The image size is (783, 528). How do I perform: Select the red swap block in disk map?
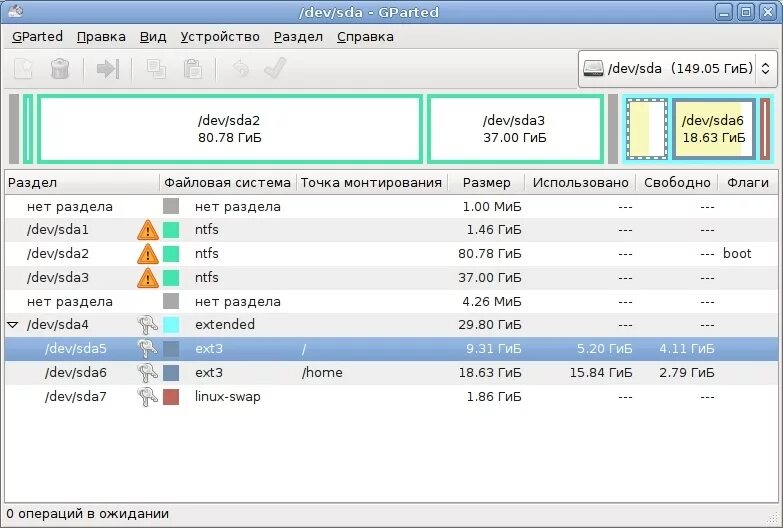click(765, 129)
